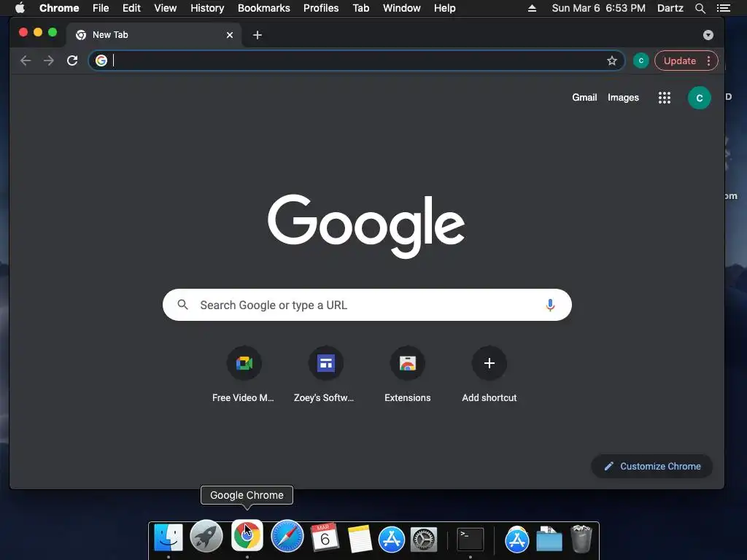Click the Dartz user name in menu bar
Image resolution: width=747 pixels, height=560 pixels.
(670, 8)
